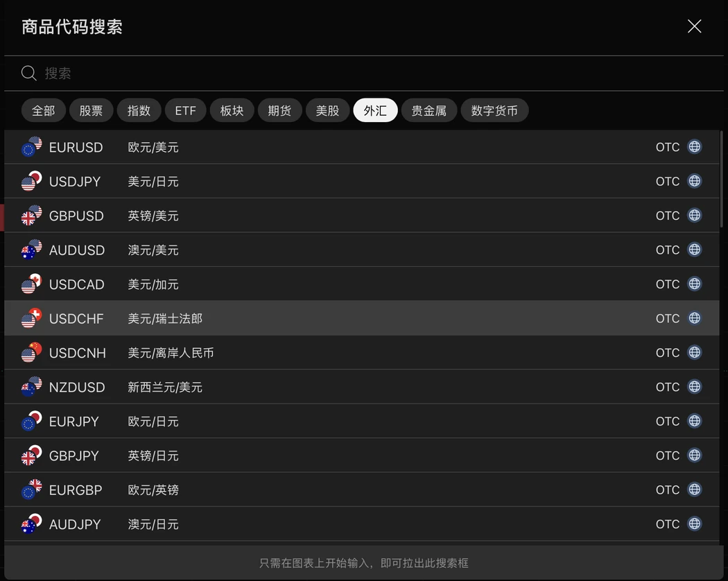This screenshot has height=581, width=728.
Task: Choose the EURGBP symbol text
Action: click(75, 490)
